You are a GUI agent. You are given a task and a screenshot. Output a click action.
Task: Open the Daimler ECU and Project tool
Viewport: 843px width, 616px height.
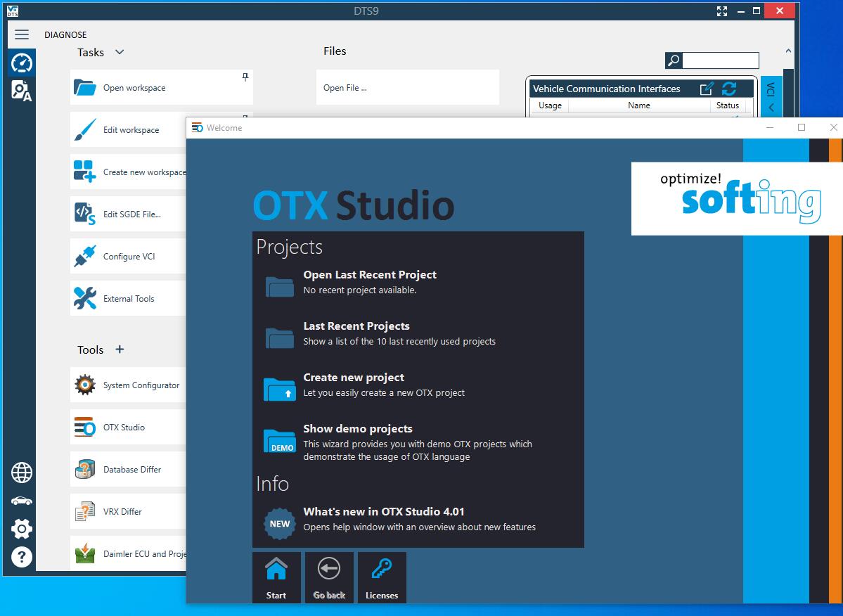pyautogui.click(x=129, y=553)
